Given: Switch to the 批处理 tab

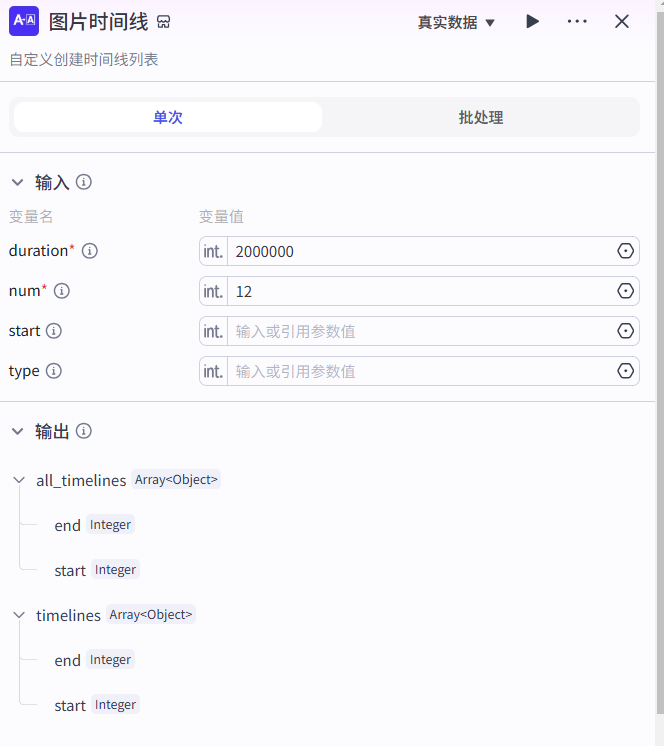Looking at the screenshot, I should coord(480,117).
